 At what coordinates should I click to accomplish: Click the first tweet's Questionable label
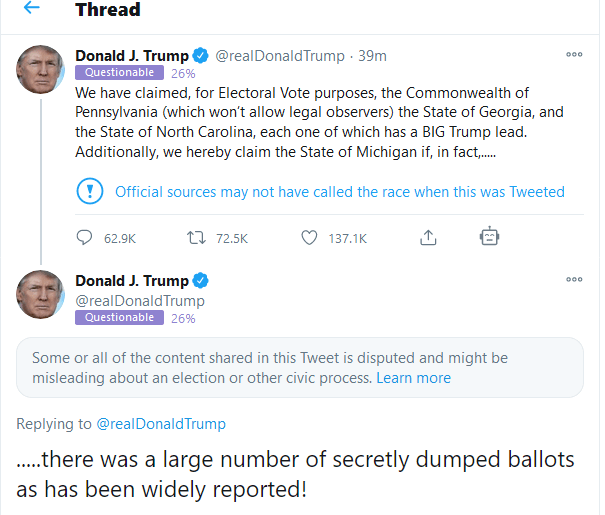(120, 73)
